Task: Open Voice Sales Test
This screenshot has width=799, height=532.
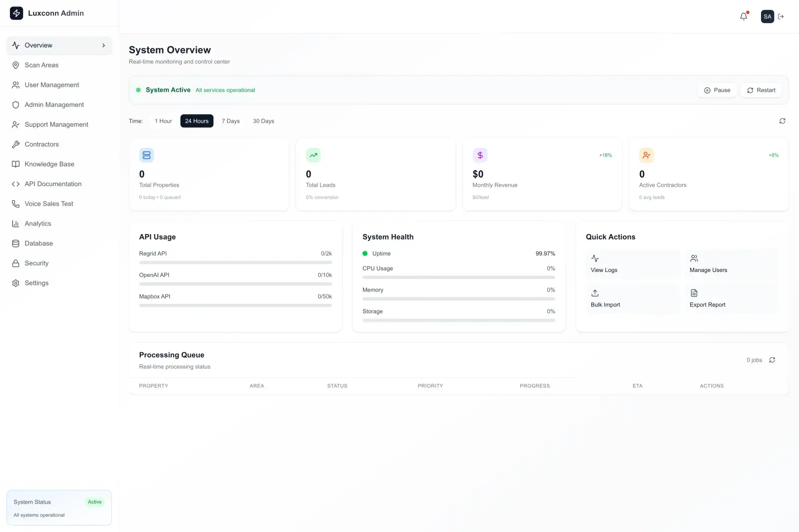Action: point(59,204)
